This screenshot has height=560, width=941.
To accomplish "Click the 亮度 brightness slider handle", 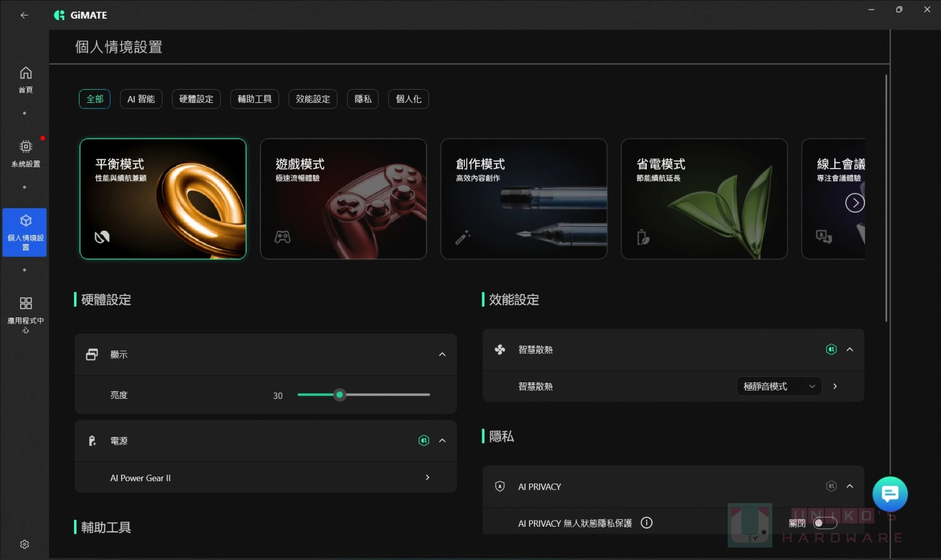I will (339, 394).
